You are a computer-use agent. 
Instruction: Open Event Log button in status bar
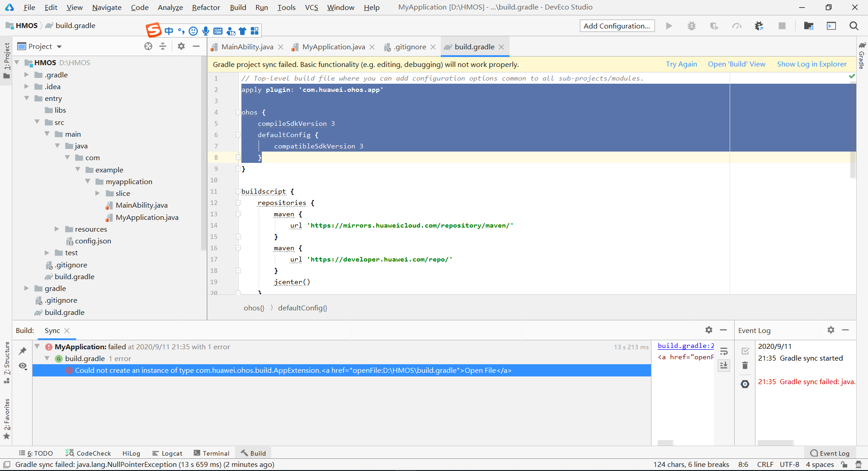830,453
